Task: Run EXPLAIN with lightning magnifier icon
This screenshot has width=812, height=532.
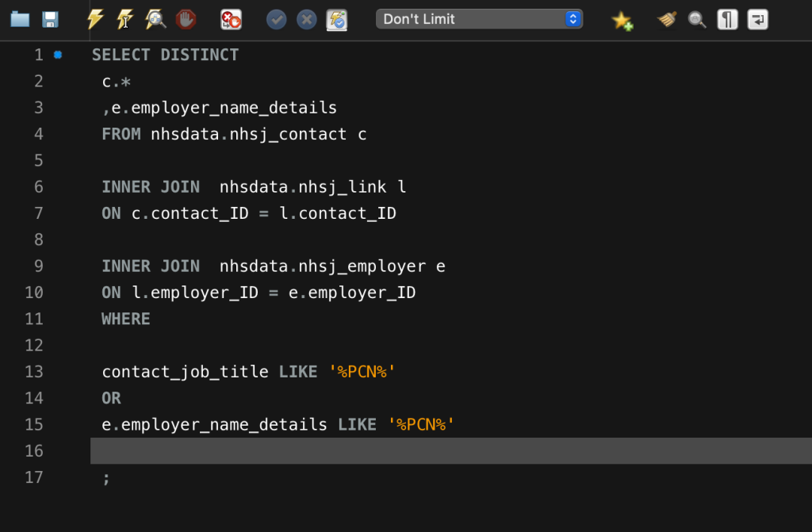Action: [x=155, y=20]
